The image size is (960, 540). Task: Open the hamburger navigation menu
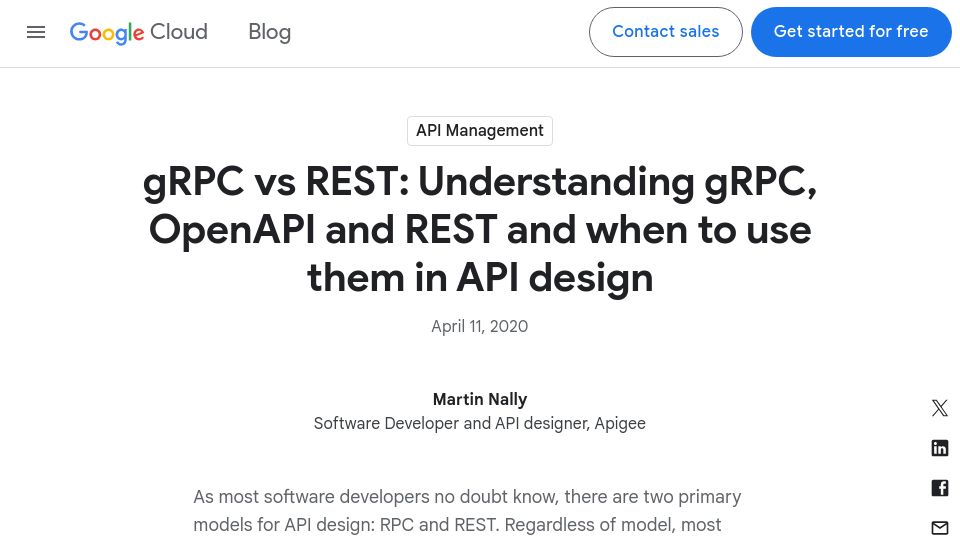point(36,32)
